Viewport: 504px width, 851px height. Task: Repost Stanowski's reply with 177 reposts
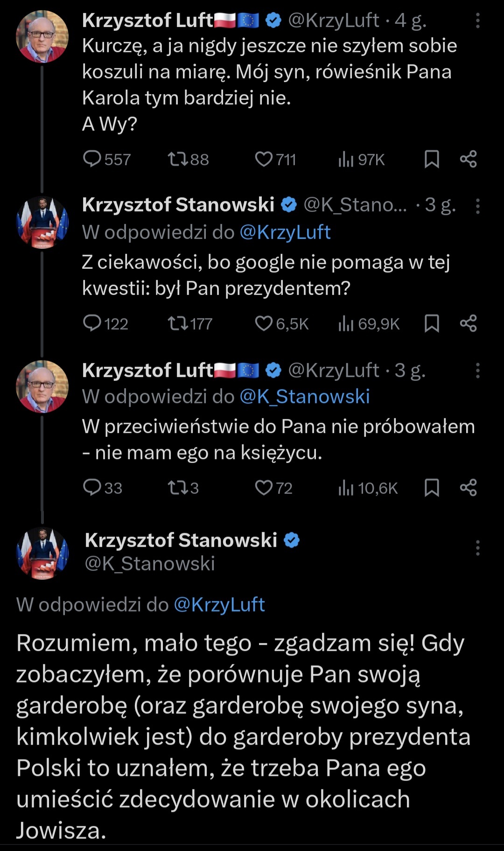(x=178, y=324)
